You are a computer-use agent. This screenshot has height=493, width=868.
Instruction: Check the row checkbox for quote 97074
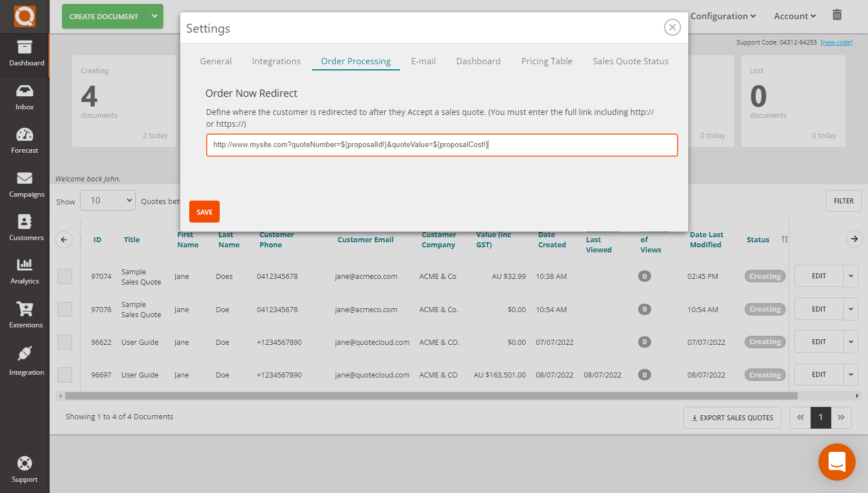[65, 276]
